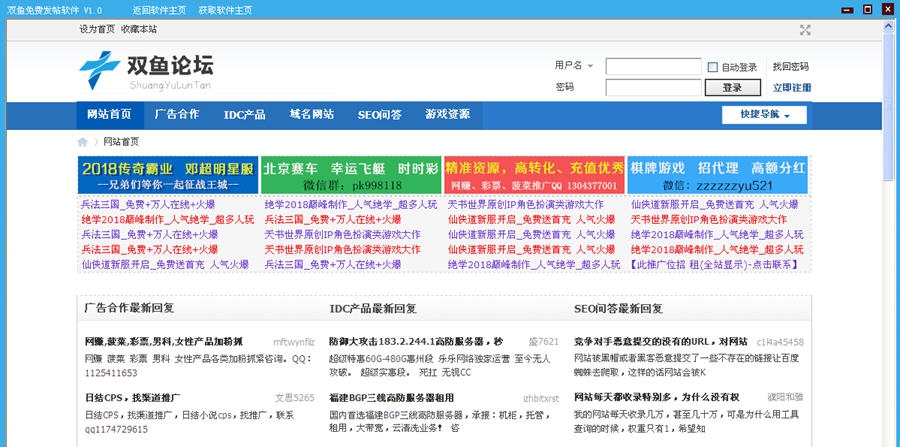Click second-column top link 绝学2018巅峰制作
The height and width of the screenshot is (447, 900).
(x=351, y=204)
